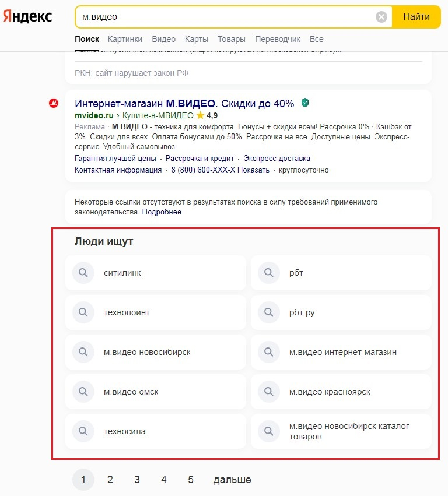Open the Подробнее link
Viewport: 448px width, 496px height.
(x=162, y=212)
